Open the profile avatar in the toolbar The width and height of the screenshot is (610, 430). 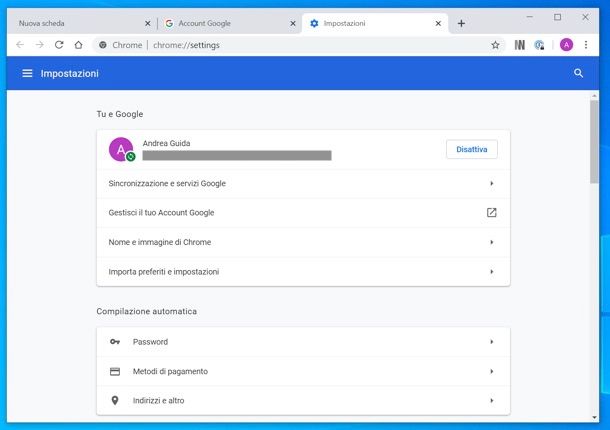566,45
